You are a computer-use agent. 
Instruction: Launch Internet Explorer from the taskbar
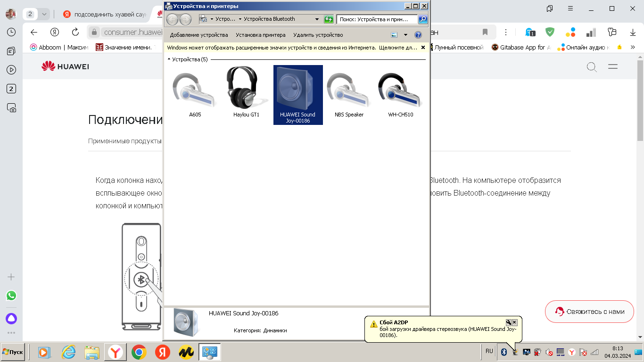click(69, 352)
